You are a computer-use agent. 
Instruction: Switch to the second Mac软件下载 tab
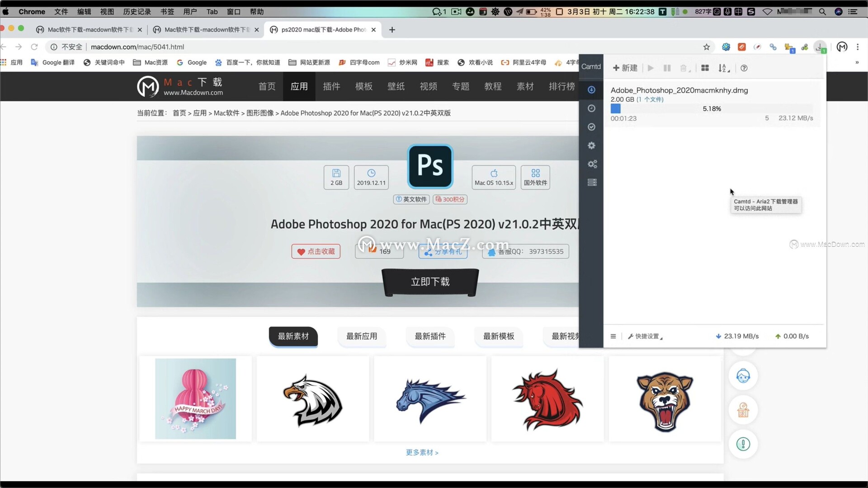click(x=207, y=30)
